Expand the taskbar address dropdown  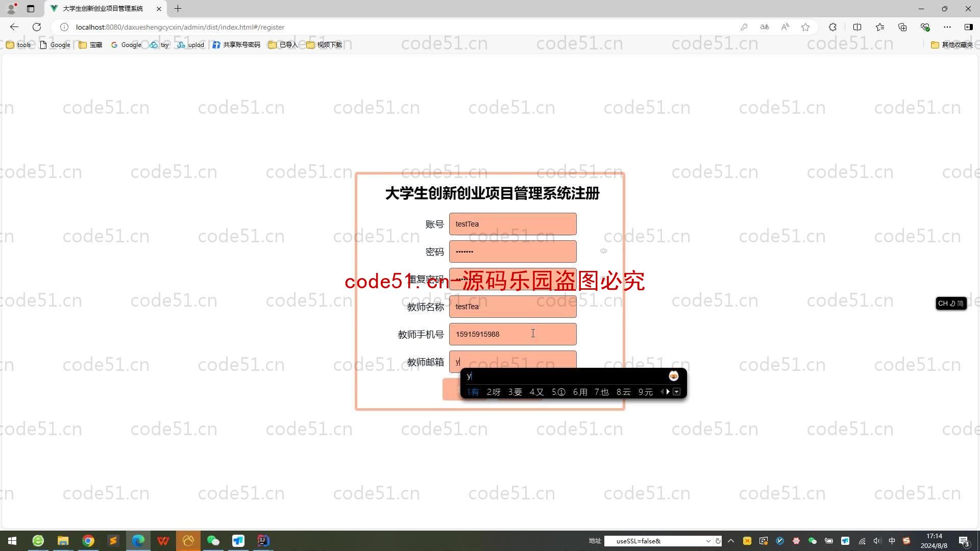(708, 541)
